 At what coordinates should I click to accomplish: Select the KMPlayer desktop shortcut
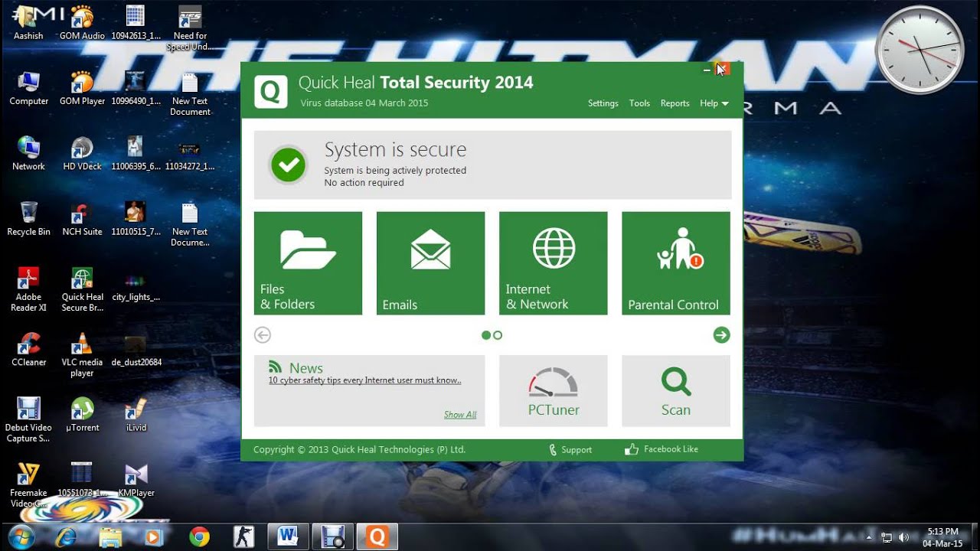(x=136, y=479)
